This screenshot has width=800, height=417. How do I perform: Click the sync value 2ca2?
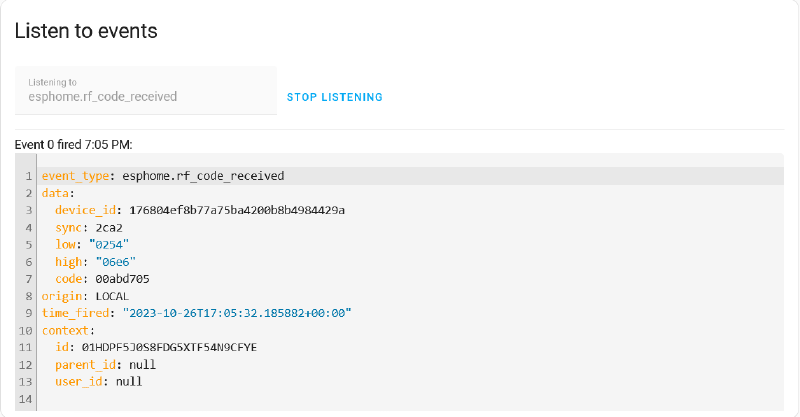109,228
